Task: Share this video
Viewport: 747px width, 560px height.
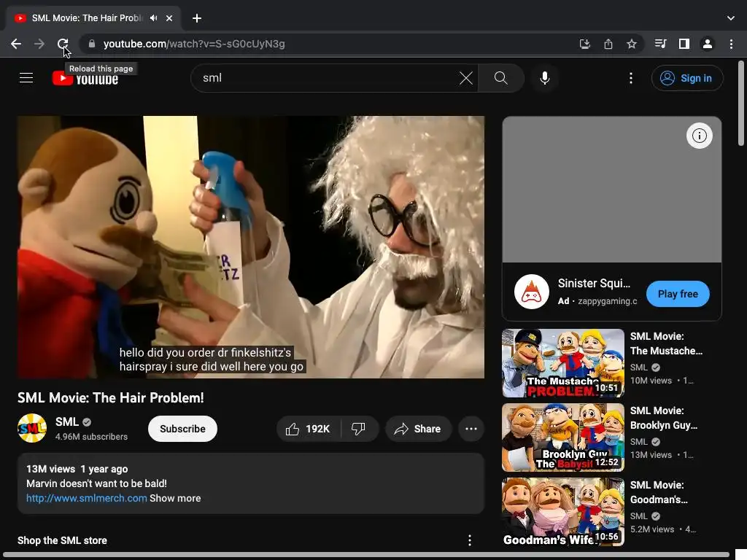Action: (418, 429)
